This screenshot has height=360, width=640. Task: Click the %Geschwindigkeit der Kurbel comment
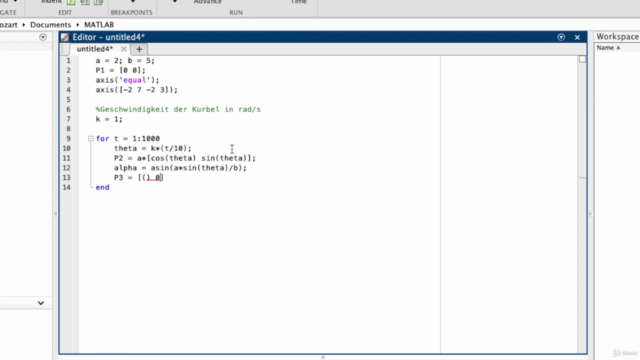pos(178,109)
